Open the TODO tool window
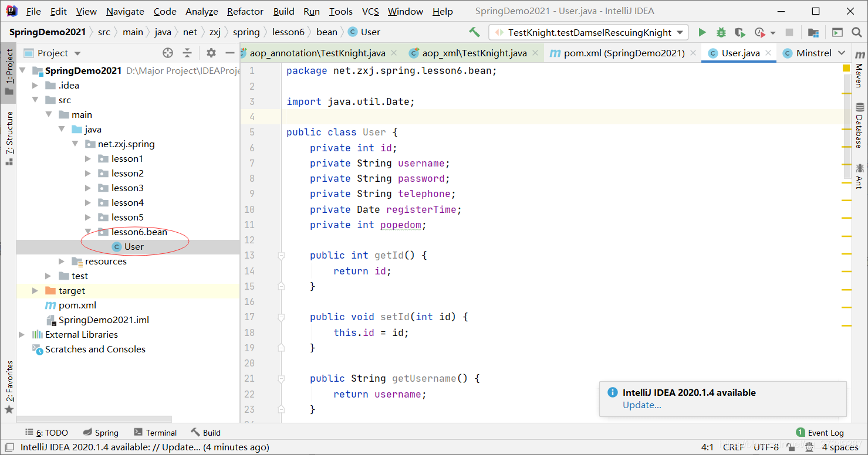 coord(46,433)
